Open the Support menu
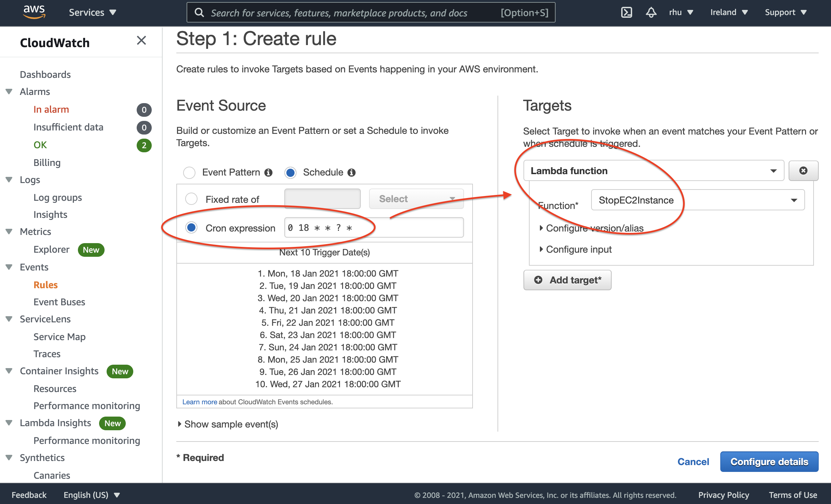 click(786, 12)
